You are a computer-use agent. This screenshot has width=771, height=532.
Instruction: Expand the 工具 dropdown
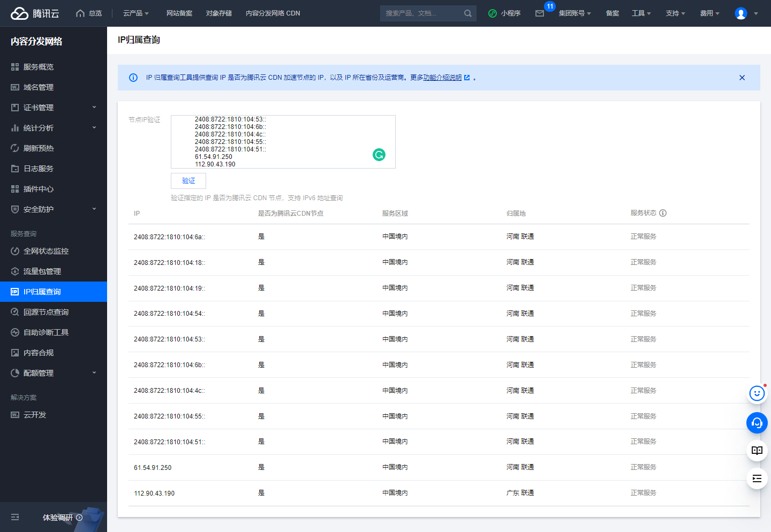coord(641,13)
